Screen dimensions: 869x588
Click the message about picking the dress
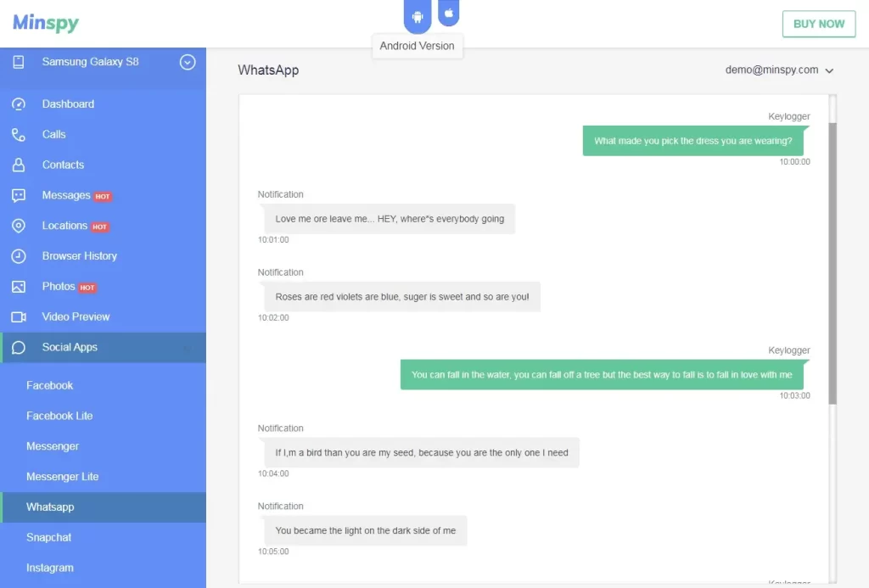[x=692, y=141]
